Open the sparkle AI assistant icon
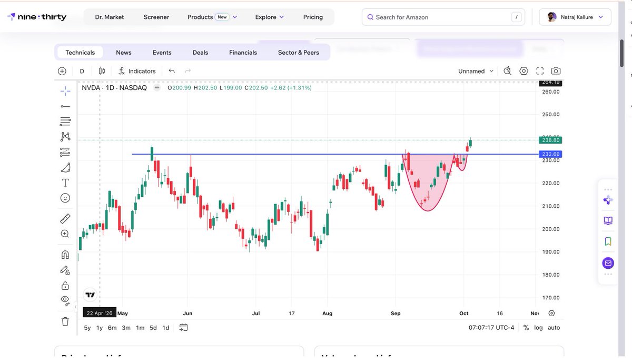Screen dimensions: 632x364 [608, 201]
